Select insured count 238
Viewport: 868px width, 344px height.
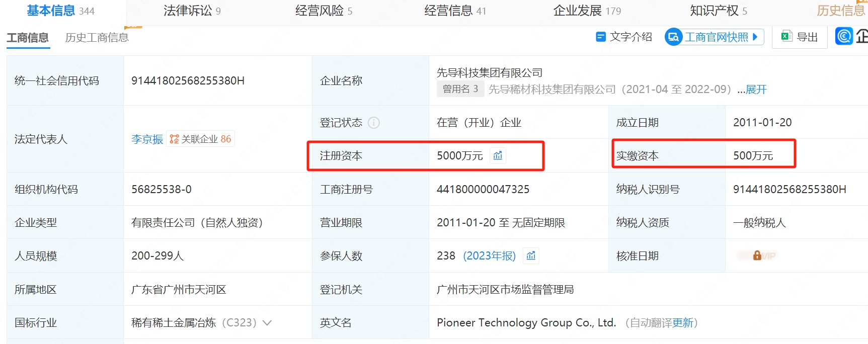pyautogui.click(x=446, y=256)
